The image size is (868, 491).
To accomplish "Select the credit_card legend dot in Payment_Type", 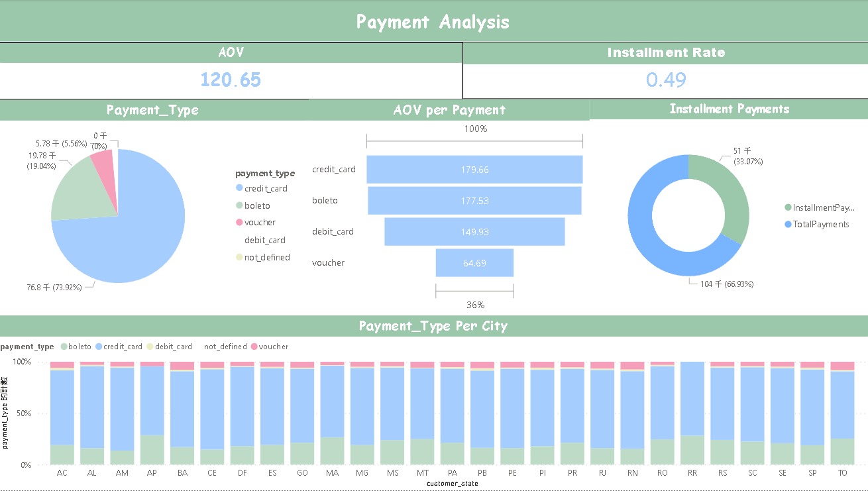I will pyautogui.click(x=239, y=188).
